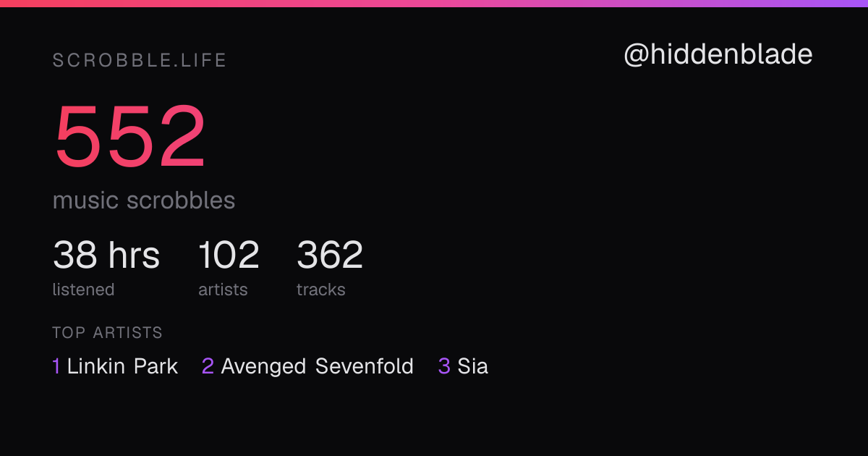Click the word Sevenfold in artist list
Image resolution: width=868 pixels, height=456 pixels.
(365, 366)
